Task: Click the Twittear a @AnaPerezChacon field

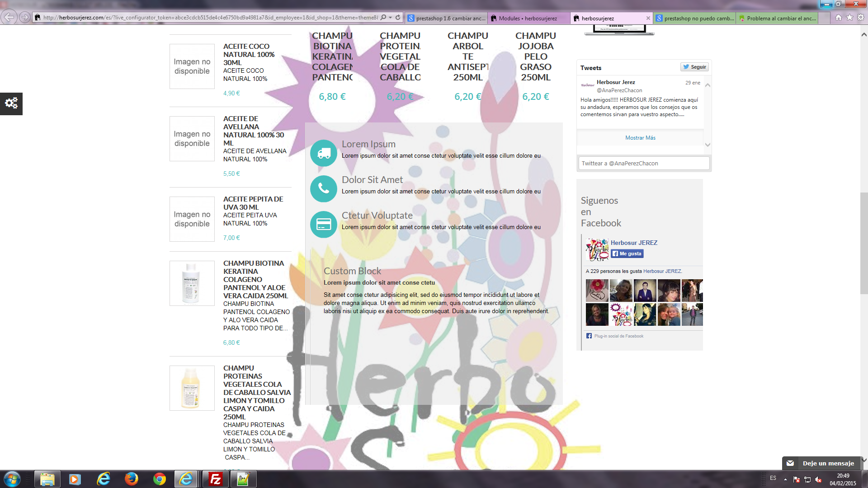Action: point(644,164)
